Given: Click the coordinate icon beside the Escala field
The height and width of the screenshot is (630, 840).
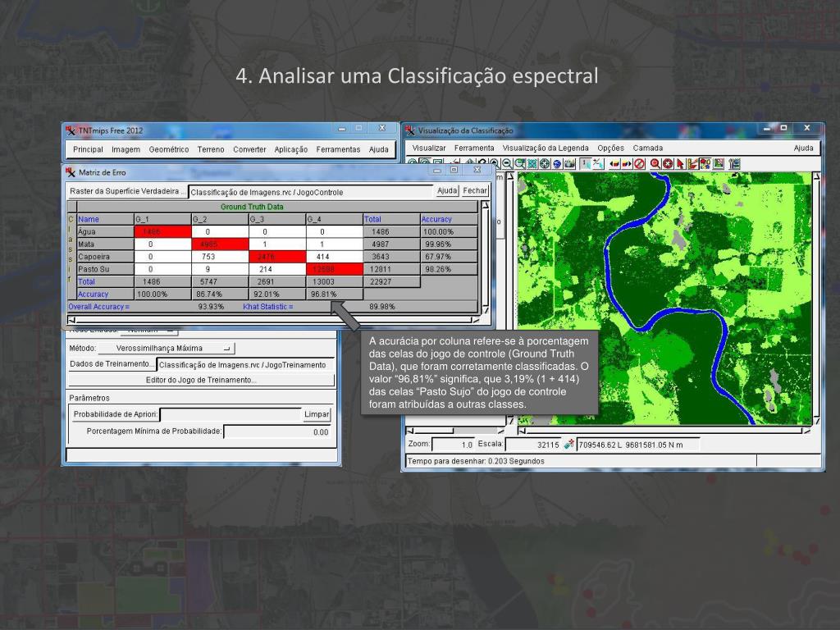Looking at the screenshot, I should (569, 444).
